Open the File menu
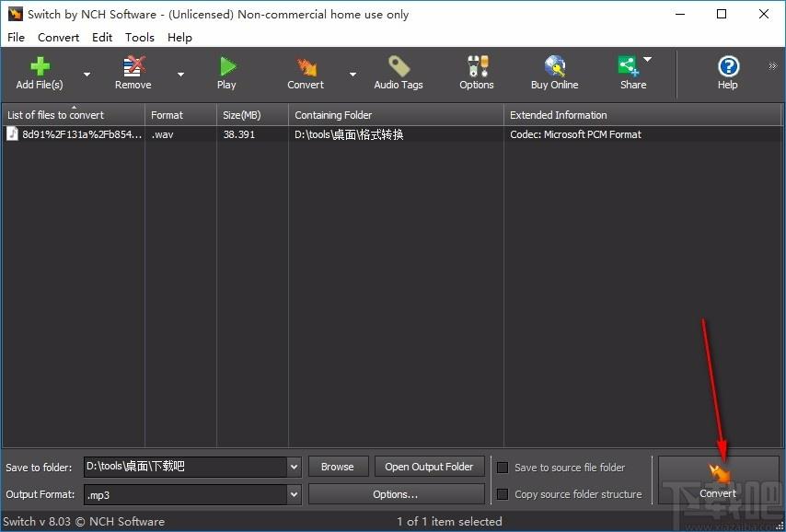This screenshot has height=532, width=786. pos(16,38)
